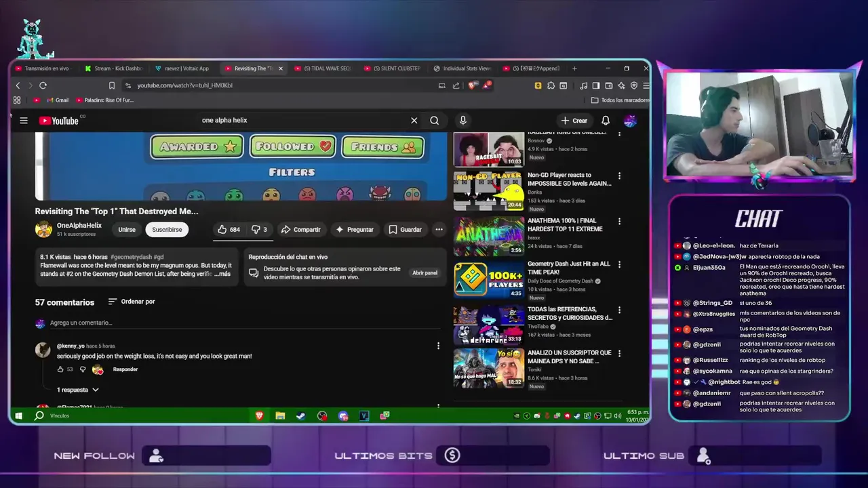The image size is (868, 488).
Task: Open options for Geometry Dash ALL TIME PEAK video
Action: [x=619, y=266]
